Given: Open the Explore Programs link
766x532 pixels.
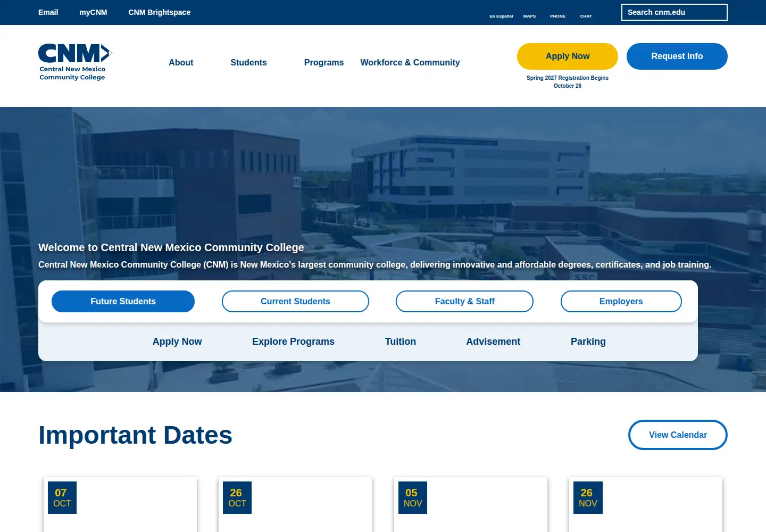Looking at the screenshot, I should pyautogui.click(x=293, y=342).
